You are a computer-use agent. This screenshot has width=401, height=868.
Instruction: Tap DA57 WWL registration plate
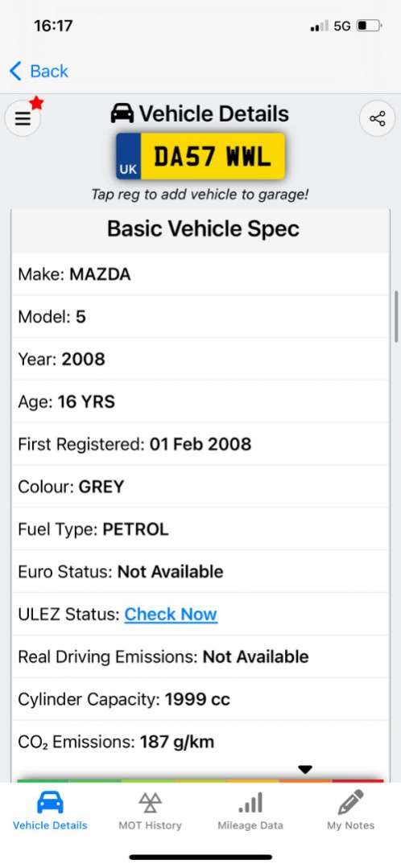pos(200,156)
